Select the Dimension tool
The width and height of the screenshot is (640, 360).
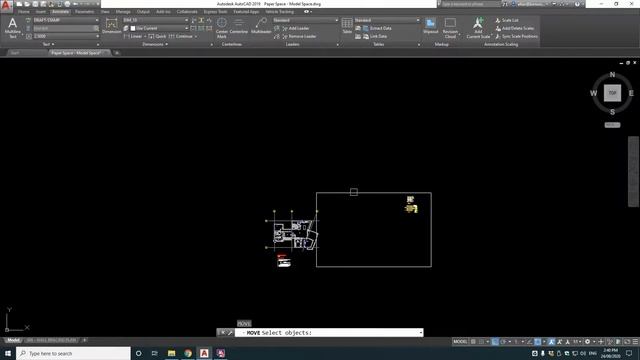pyautogui.click(x=111, y=26)
